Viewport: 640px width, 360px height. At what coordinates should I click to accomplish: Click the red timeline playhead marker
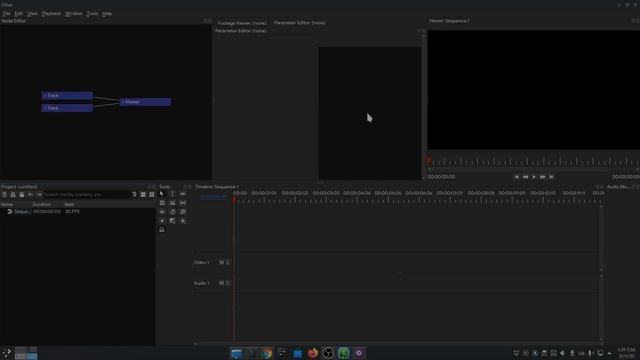[x=234, y=200]
